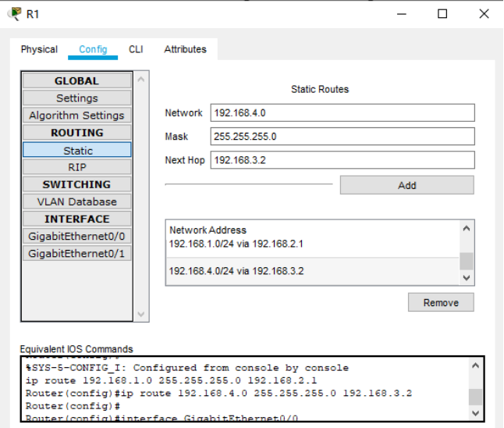
Task: Click the R1 Packet Tracer window icon
Action: [14, 14]
